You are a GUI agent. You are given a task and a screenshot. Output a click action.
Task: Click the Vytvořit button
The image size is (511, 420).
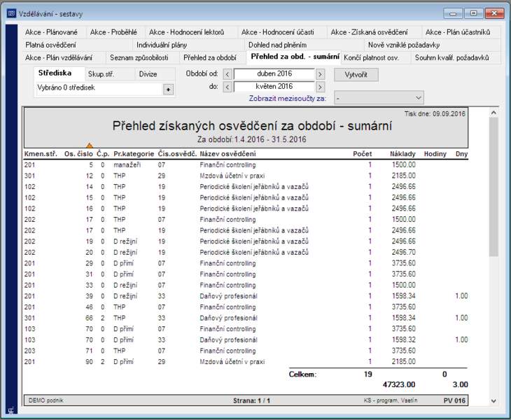(x=356, y=75)
